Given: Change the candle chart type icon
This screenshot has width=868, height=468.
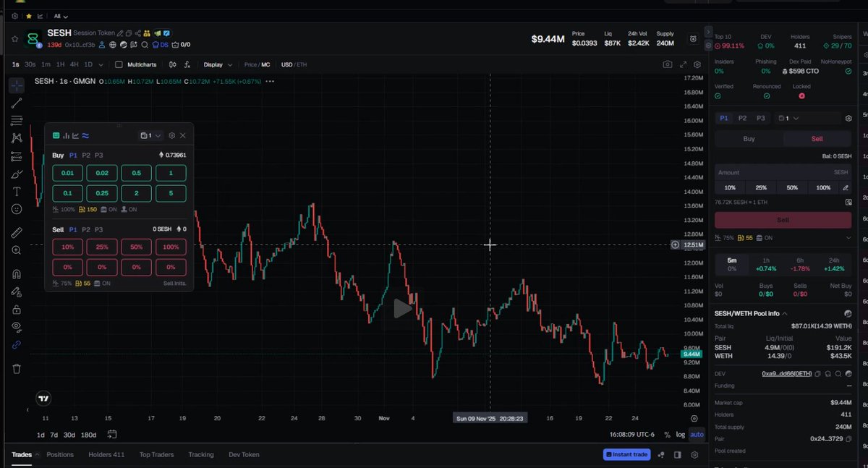Looking at the screenshot, I should [x=172, y=64].
